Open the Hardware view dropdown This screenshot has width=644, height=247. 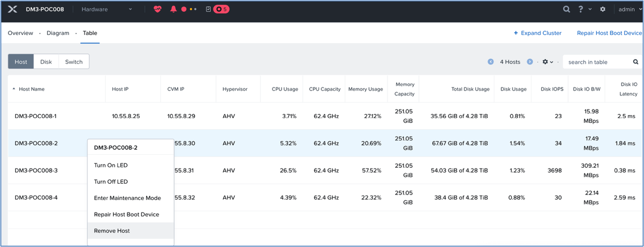click(107, 9)
